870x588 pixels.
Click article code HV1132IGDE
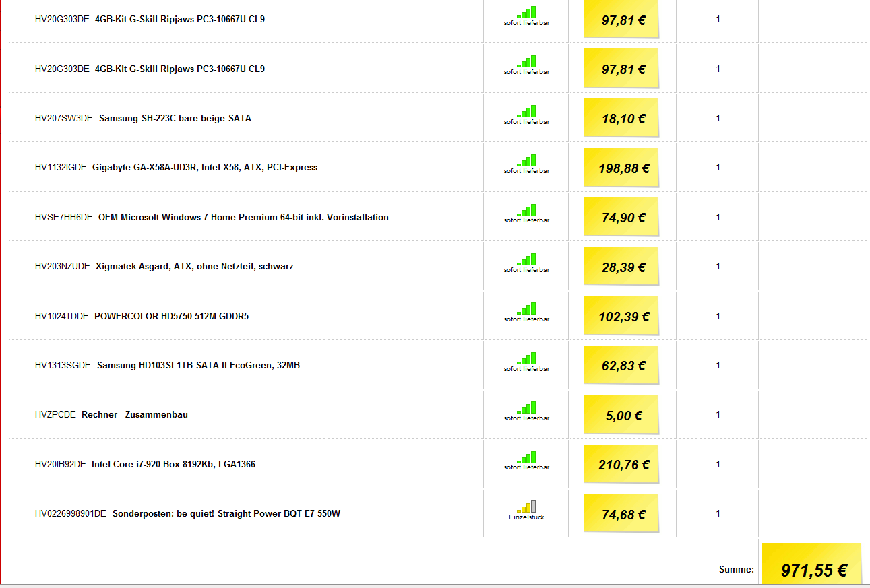click(x=61, y=167)
